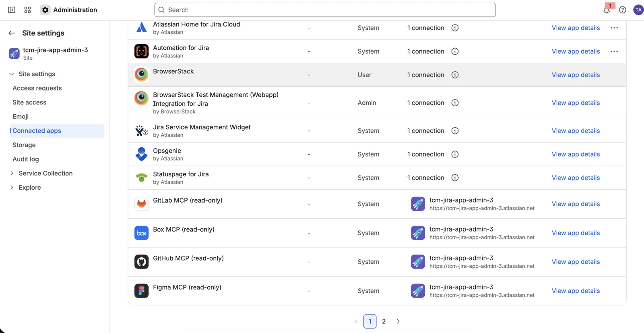
Task: View app details for Opsgenie
Action: pos(576,154)
